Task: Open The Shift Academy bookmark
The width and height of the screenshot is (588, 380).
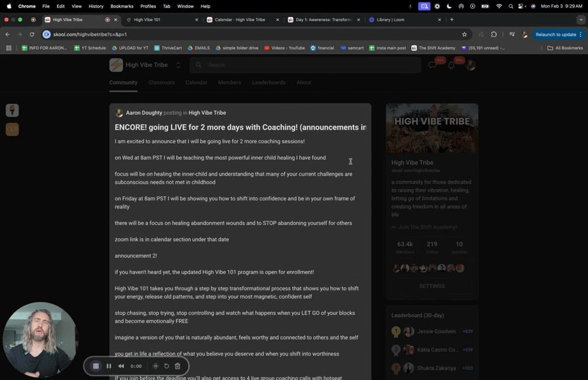Action: 433,48
